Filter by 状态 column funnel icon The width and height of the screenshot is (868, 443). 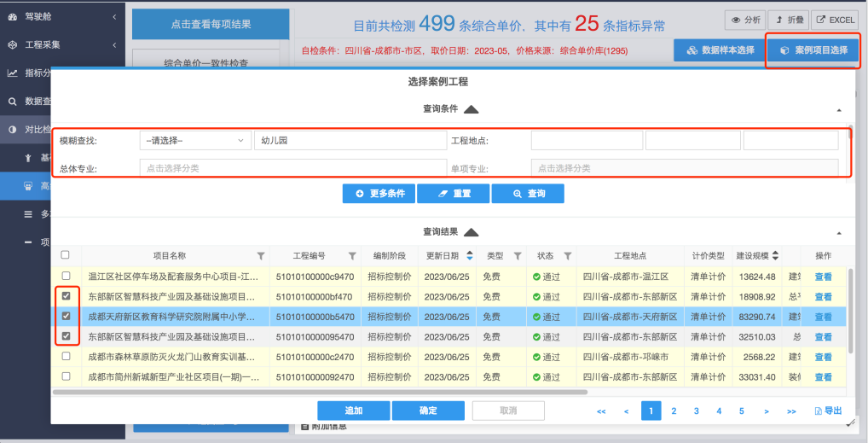[567, 255]
